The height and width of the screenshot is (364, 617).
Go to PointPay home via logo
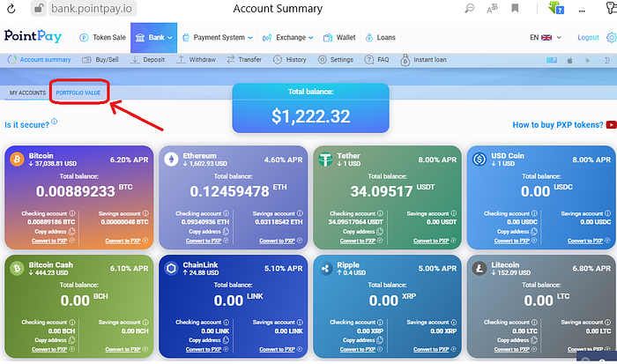[33, 36]
